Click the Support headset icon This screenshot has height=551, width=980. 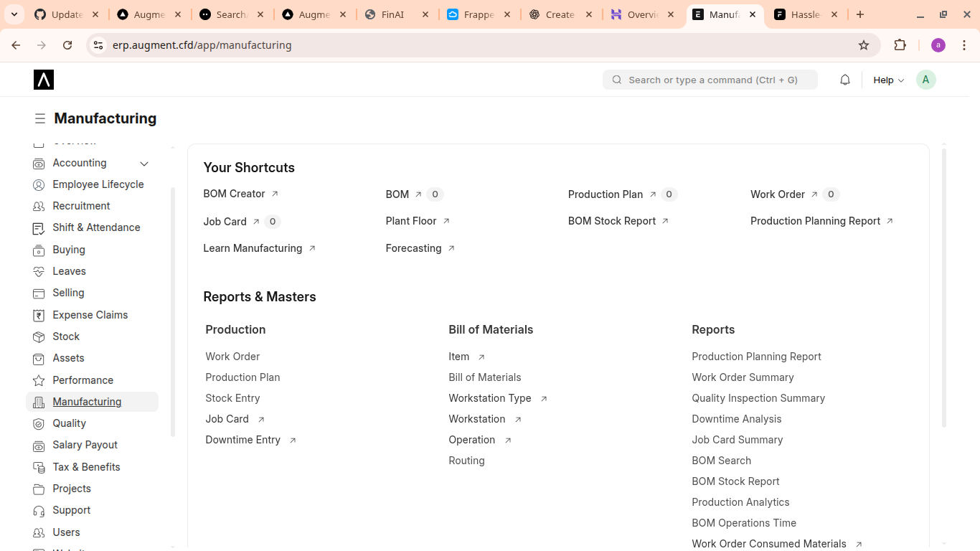(x=39, y=510)
